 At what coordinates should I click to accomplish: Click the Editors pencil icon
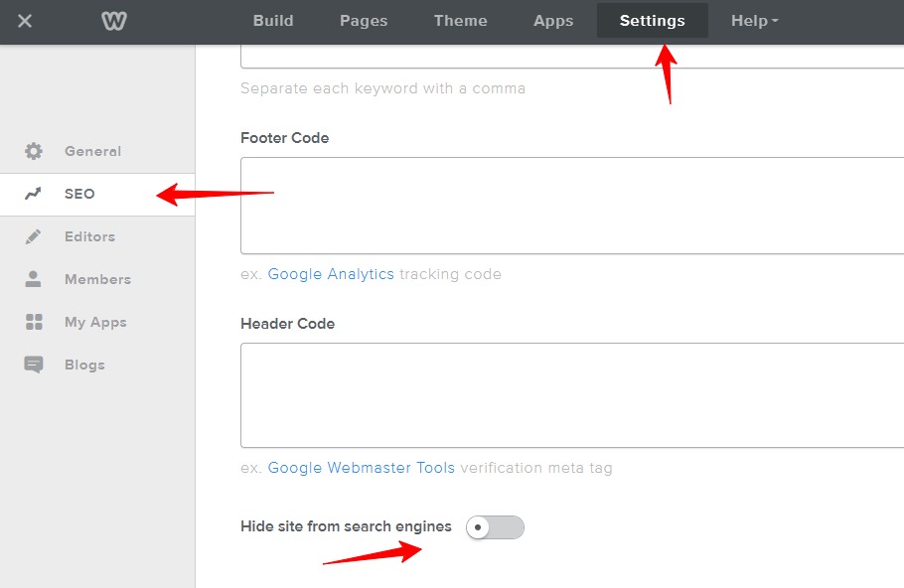click(33, 236)
